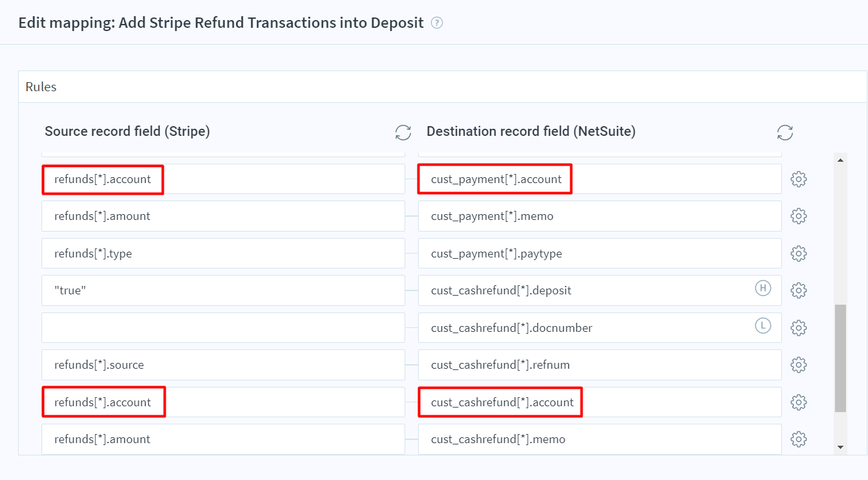Edit destination field cust_cashrefund[*].refnum

pyautogui.click(x=600, y=365)
